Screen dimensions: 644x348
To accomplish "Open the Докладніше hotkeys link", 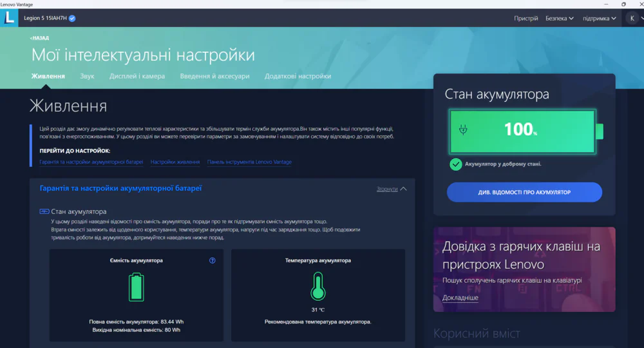I will point(460,298).
